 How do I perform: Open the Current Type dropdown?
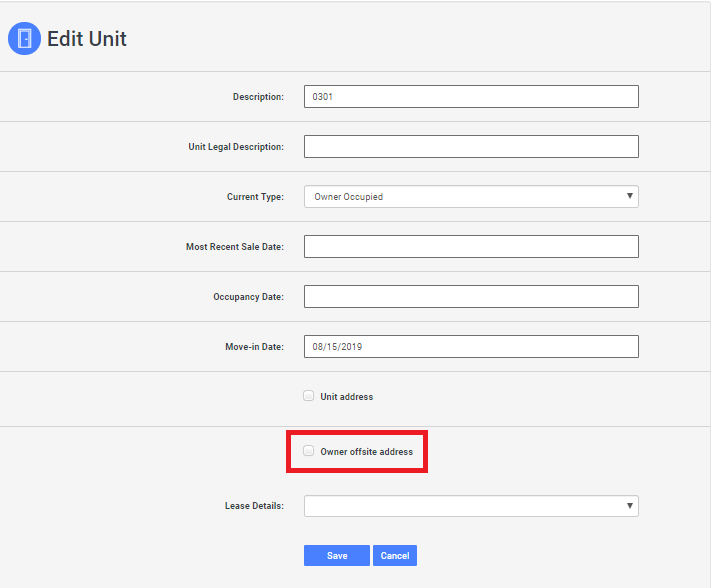[471, 197]
